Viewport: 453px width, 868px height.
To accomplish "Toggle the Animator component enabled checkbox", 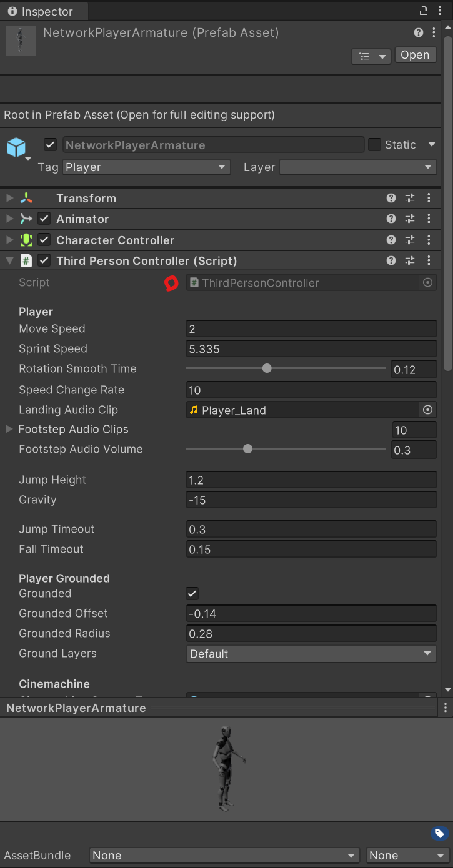I will tap(44, 219).
